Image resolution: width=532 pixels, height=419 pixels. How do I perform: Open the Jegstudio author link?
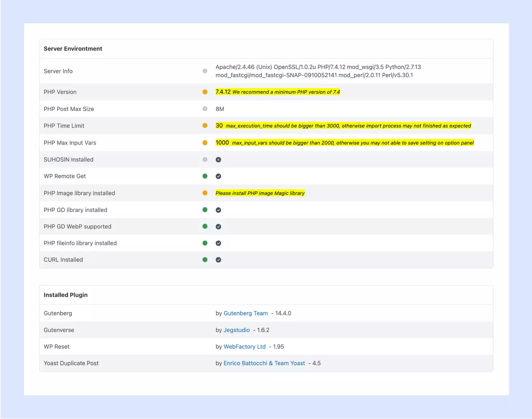[x=236, y=330]
